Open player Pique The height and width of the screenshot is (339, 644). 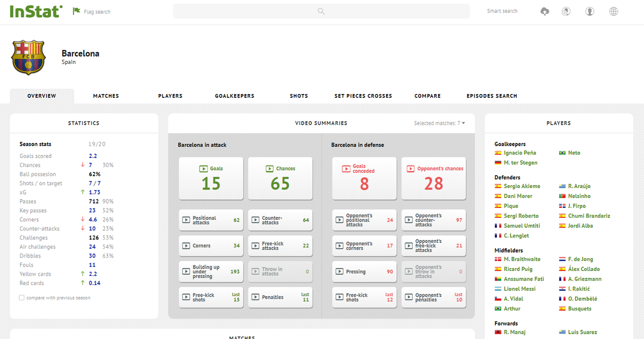click(x=511, y=206)
